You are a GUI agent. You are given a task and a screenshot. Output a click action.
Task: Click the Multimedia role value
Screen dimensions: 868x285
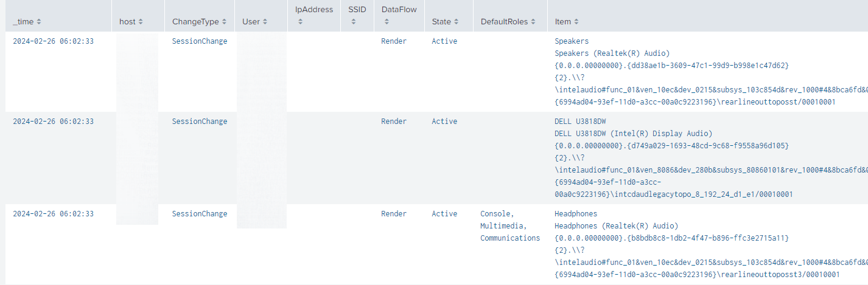coord(499,226)
